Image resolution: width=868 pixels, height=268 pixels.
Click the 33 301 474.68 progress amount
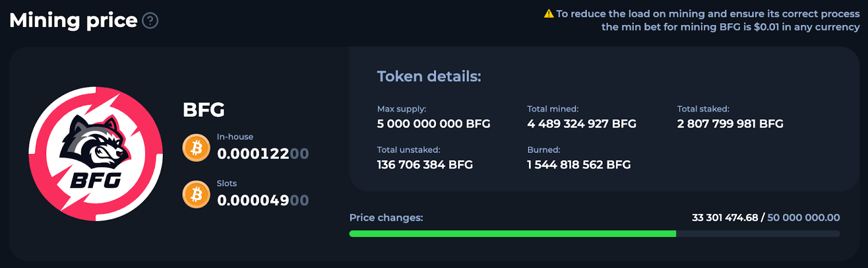point(725,218)
